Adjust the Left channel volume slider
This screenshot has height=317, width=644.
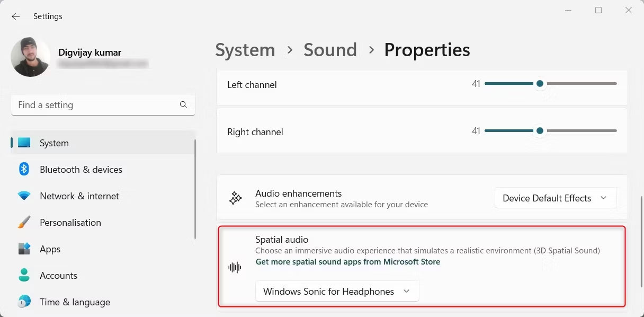540,83
